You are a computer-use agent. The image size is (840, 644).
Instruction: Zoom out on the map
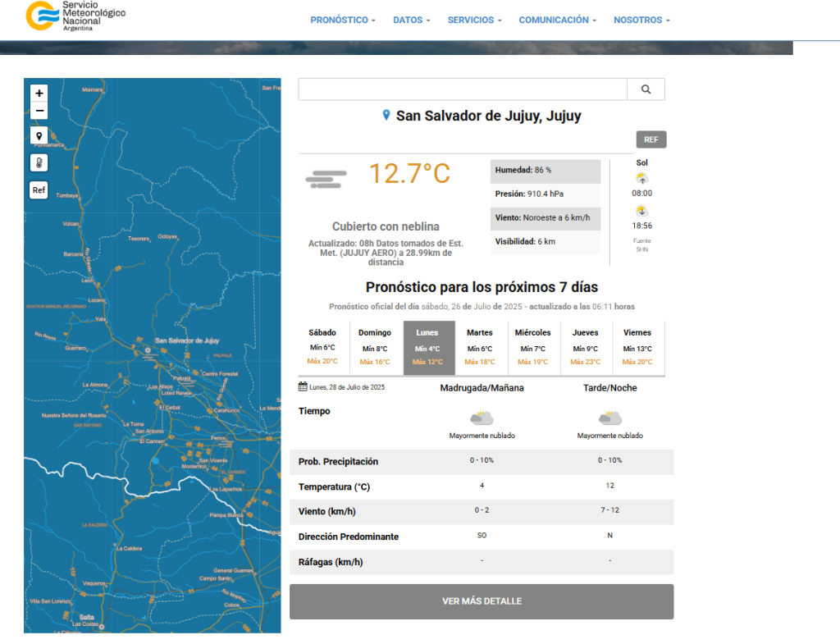[x=39, y=111]
